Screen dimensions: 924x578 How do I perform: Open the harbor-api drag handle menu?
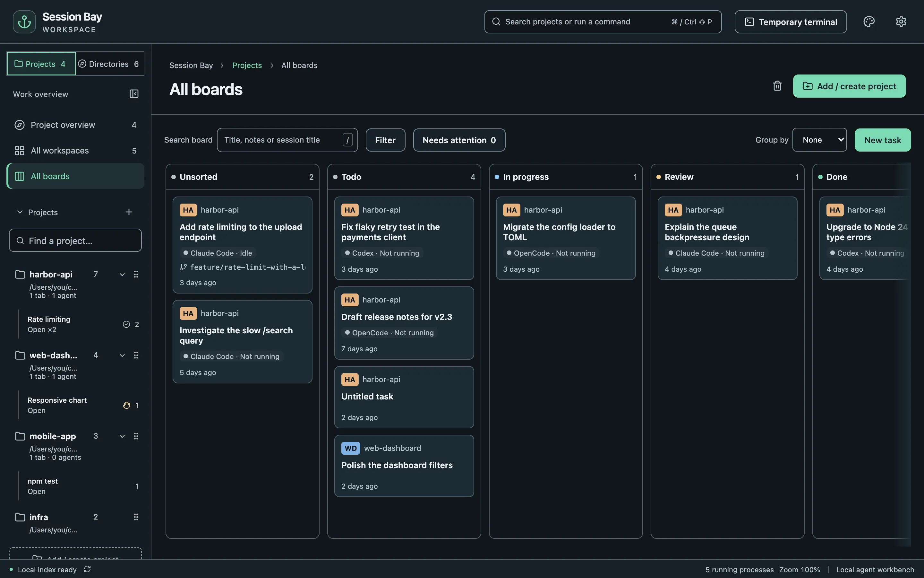click(x=136, y=274)
